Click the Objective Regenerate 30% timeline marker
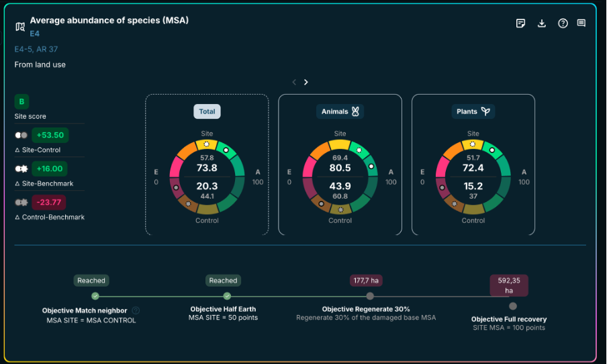Image resolution: width=607 pixels, height=364 pixels. [370, 296]
